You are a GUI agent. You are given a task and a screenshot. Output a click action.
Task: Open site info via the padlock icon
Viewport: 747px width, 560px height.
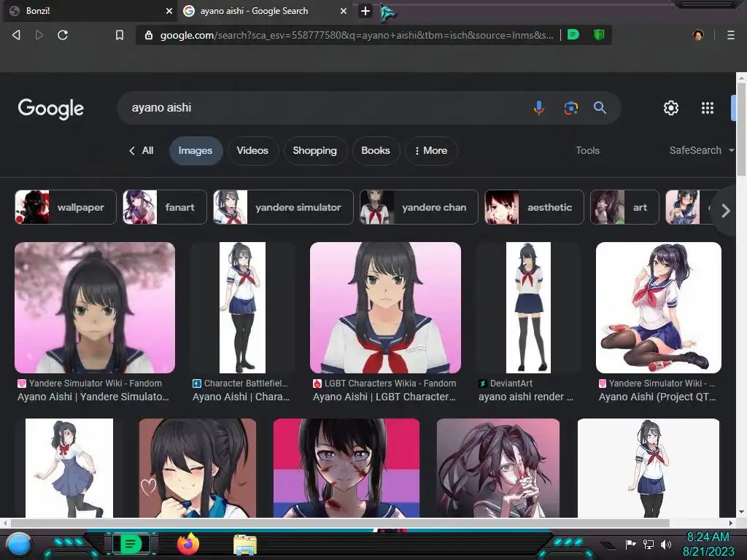[149, 35]
